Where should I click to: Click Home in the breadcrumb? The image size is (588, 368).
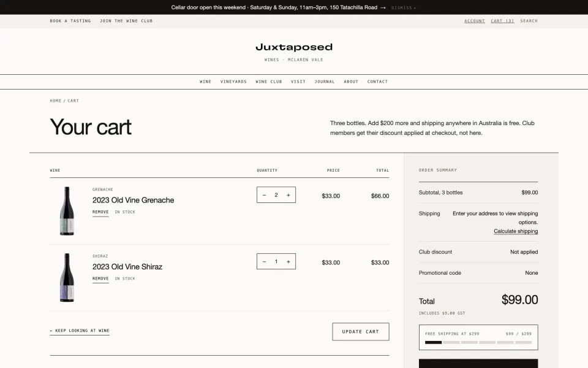click(x=56, y=101)
